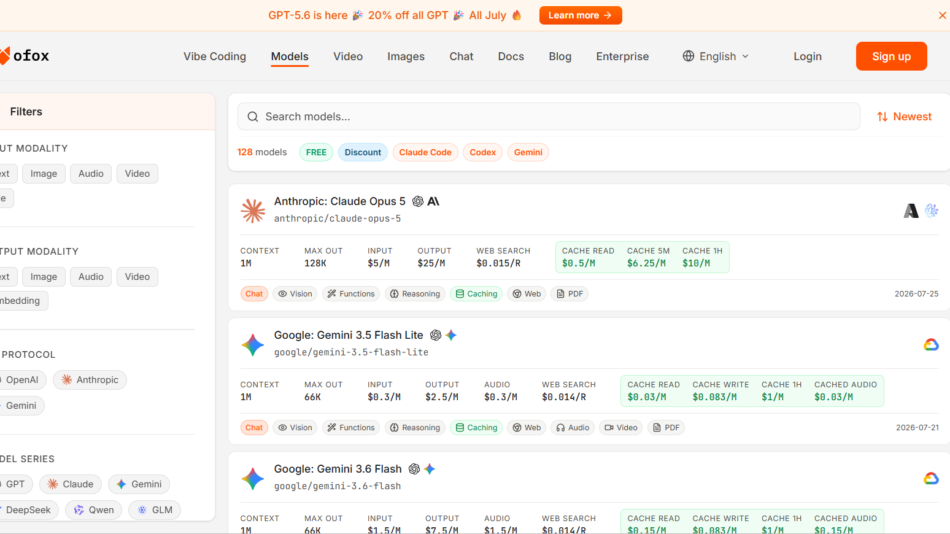Click Chat tag on Gemini 3.5 Flash Lite card
Viewport: 950px width, 534px height.
pos(254,428)
